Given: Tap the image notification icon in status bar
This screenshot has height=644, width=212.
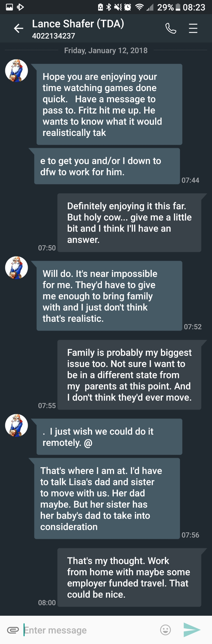Looking at the screenshot, I should 9,7.
